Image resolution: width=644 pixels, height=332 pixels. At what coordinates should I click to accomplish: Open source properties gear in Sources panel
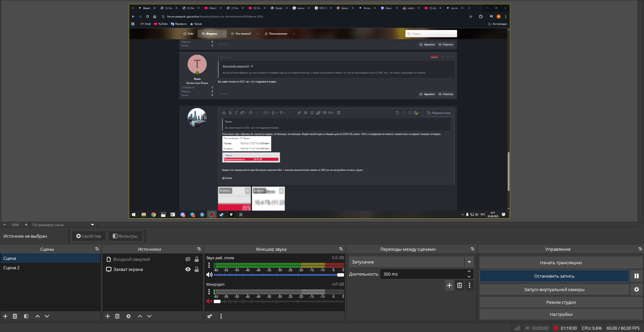click(129, 316)
